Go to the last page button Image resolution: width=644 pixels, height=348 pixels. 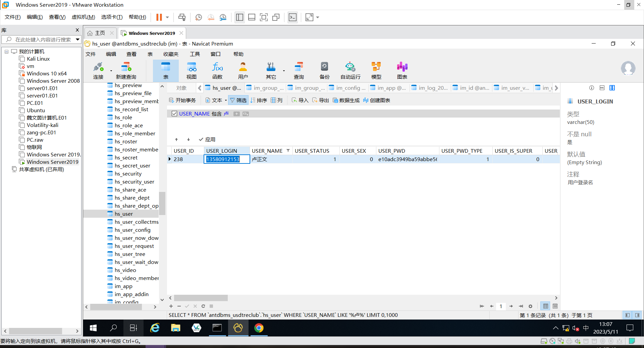[521, 306]
